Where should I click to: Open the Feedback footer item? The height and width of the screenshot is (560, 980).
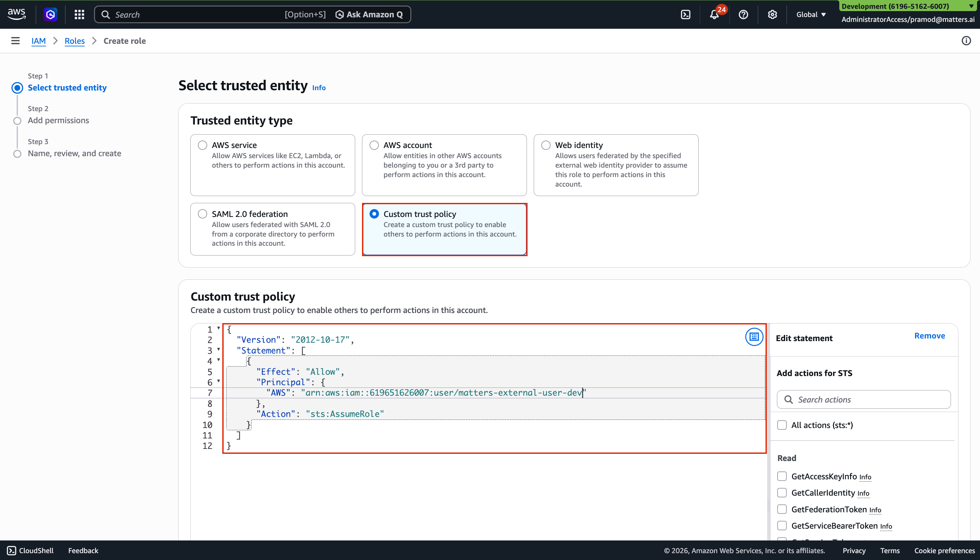(x=83, y=551)
